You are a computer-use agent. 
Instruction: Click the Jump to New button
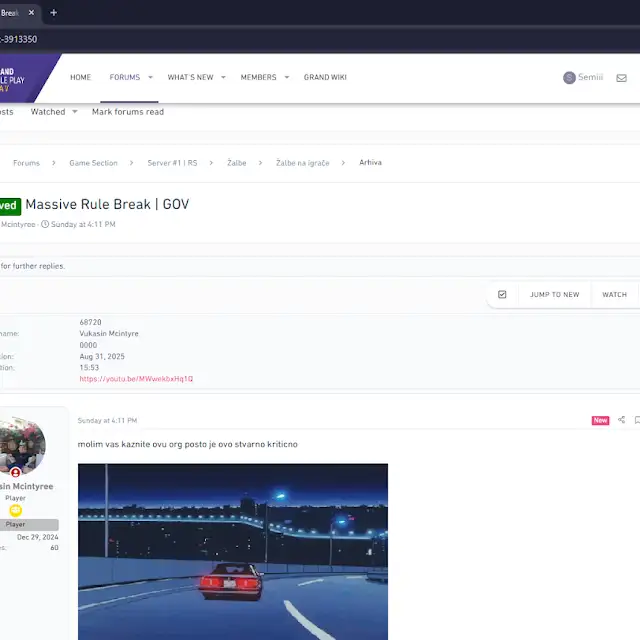pos(554,295)
